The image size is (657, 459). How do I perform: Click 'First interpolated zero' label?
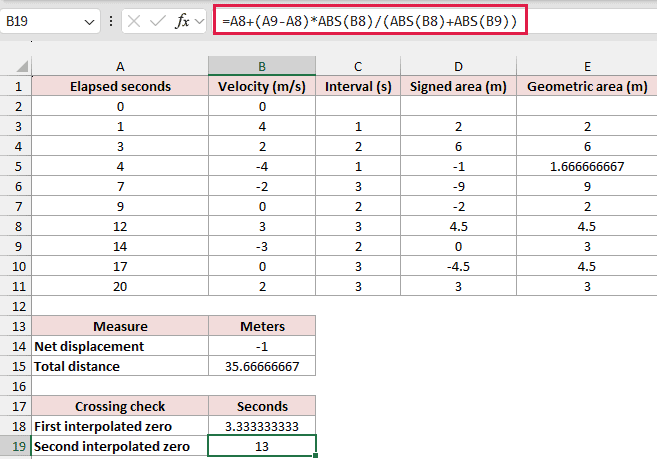pyautogui.click(x=103, y=426)
